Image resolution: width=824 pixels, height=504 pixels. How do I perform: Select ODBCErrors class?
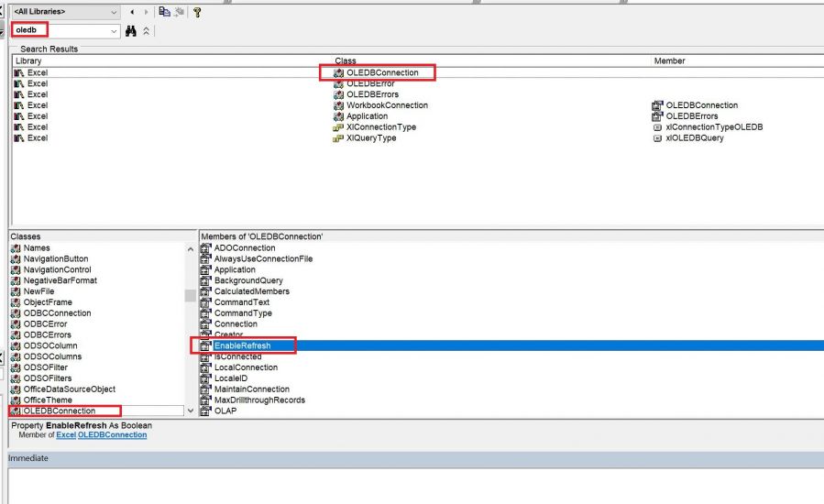point(47,334)
